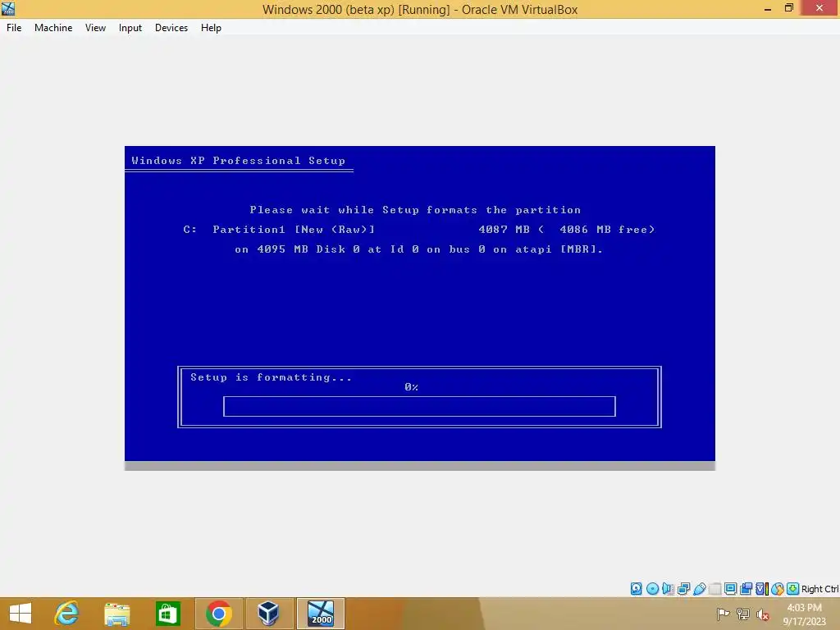Open the Machine menu
Viewport: 840px width, 630px height.
pyautogui.click(x=53, y=28)
